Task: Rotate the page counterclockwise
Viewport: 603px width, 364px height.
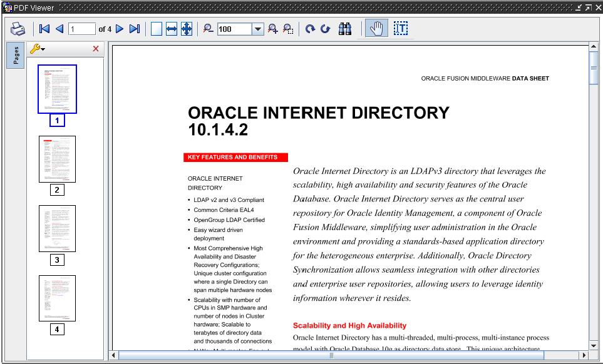Action: pos(326,29)
